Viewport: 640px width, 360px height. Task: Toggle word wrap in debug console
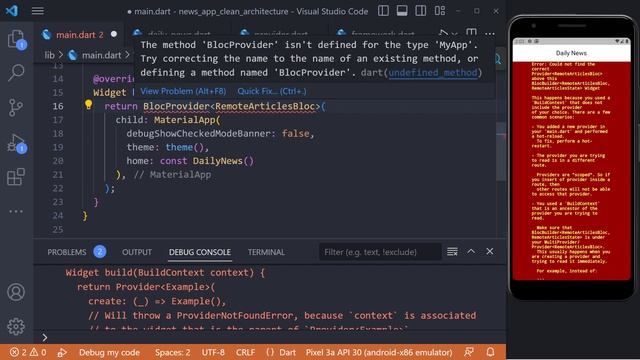pos(452,252)
